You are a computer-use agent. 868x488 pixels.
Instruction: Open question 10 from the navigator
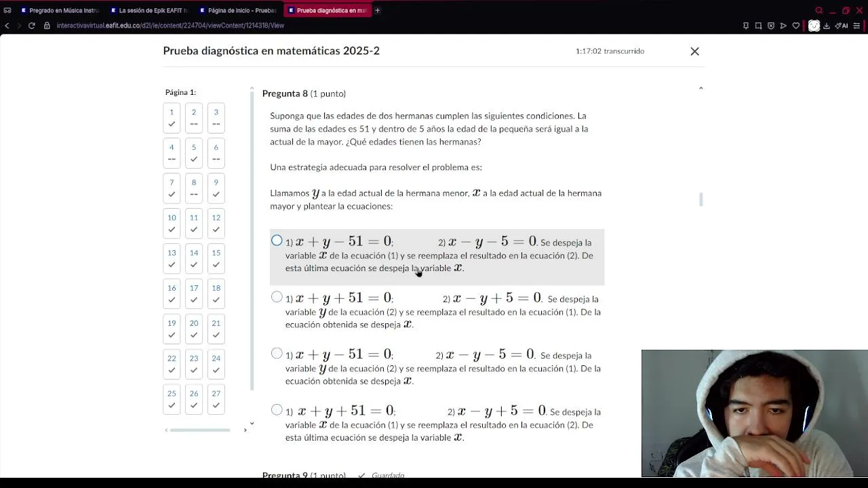point(172,224)
